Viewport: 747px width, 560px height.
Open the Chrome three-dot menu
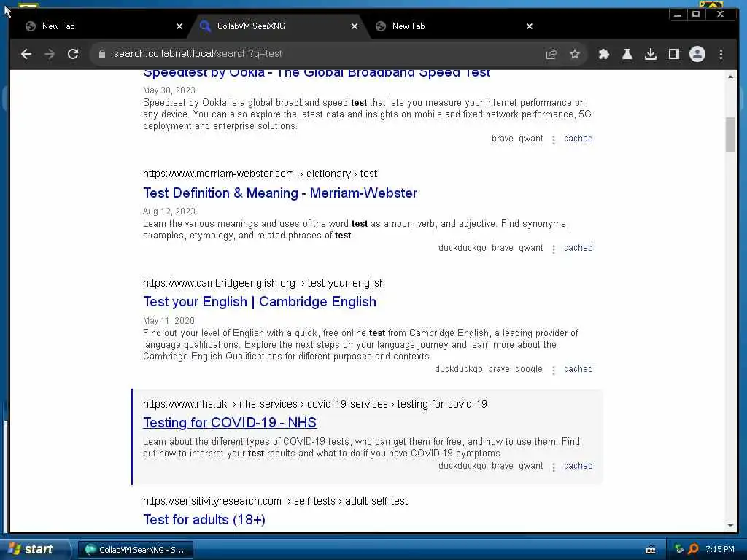tap(721, 54)
